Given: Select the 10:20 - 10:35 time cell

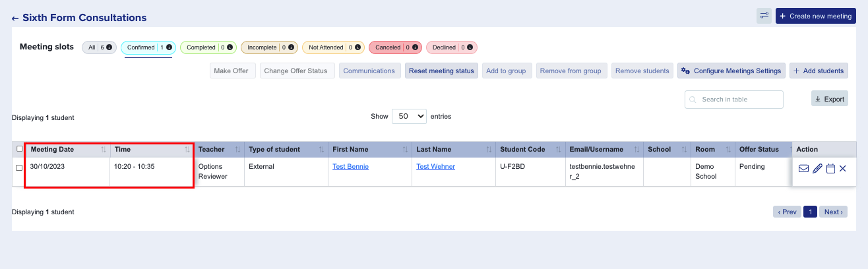Looking at the screenshot, I should tap(152, 172).
